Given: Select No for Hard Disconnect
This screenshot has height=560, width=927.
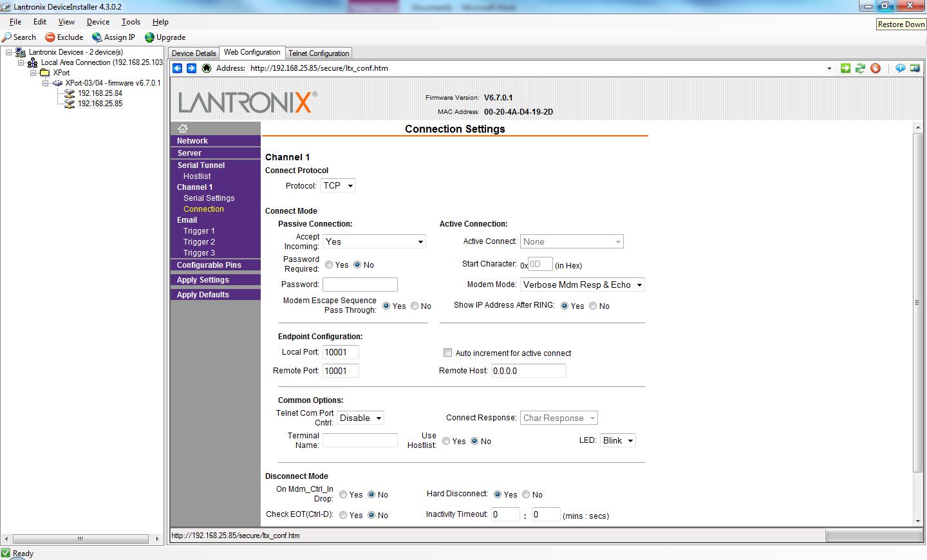Looking at the screenshot, I should click(x=526, y=494).
